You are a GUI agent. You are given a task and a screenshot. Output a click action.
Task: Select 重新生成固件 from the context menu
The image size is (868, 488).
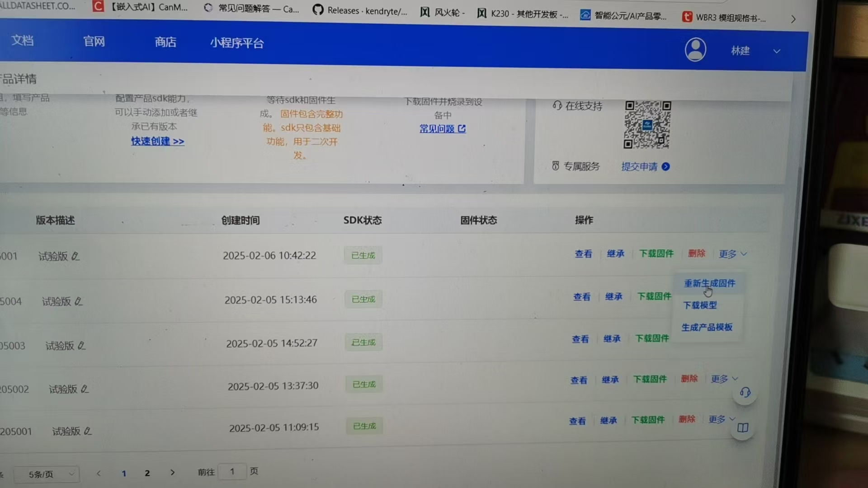point(709,283)
